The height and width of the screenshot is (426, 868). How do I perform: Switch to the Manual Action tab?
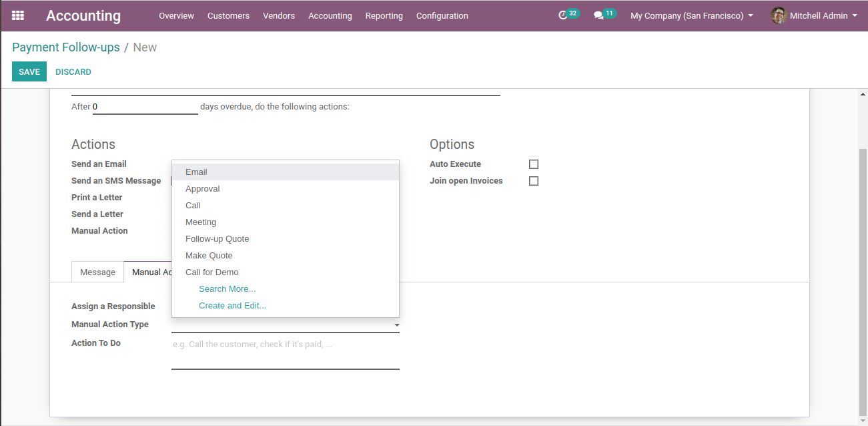pyautogui.click(x=148, y=272)
